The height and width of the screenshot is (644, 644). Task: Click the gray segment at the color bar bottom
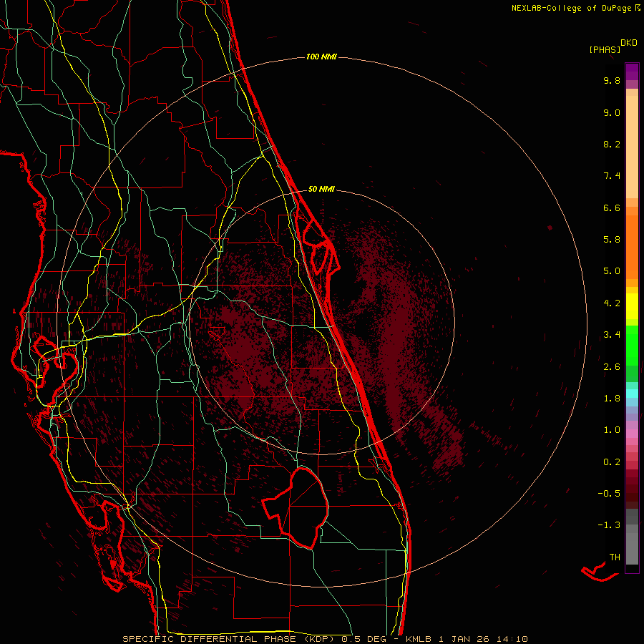pyautogui.click(x=632, y=548)
